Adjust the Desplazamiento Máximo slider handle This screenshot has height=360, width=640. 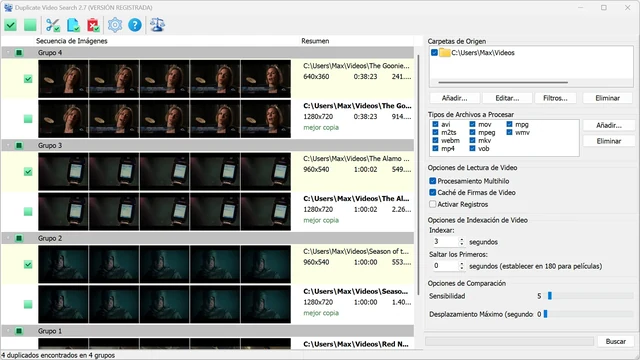coord(545,314)
